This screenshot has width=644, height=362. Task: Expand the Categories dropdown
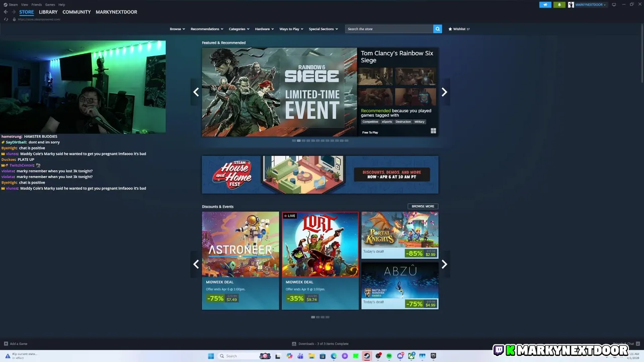point(239,29)
